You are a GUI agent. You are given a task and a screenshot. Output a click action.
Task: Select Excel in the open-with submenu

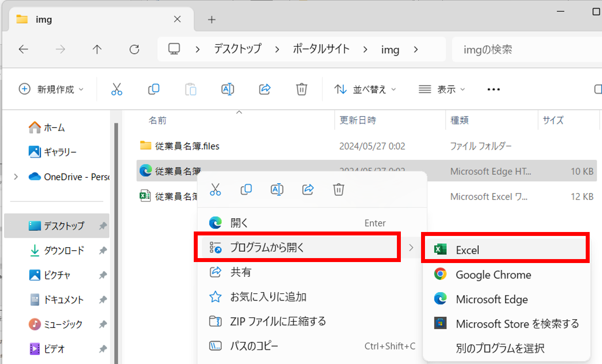click(x=505, y=250)
